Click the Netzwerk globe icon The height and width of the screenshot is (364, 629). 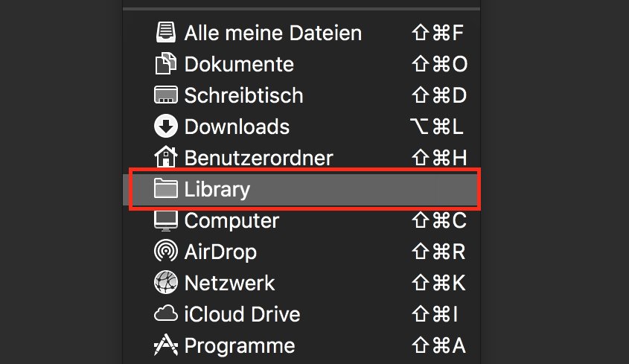(x=166, y=282)
